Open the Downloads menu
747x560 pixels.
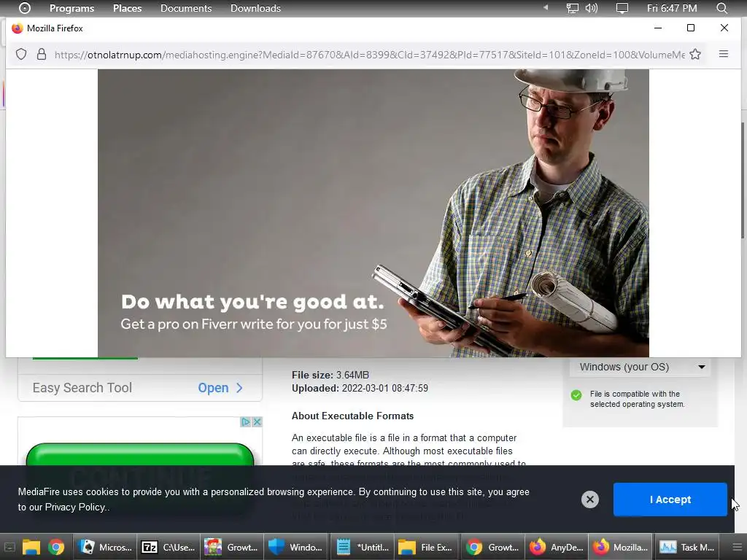click(255, 8)
